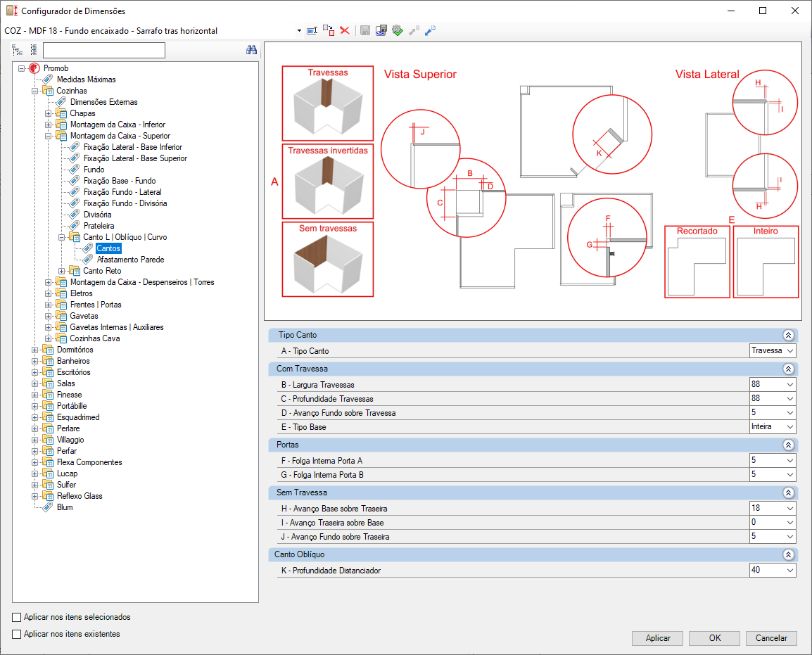Click the collapse all tree nodes icon
This screenshot has width=812, height=655.
34,50
